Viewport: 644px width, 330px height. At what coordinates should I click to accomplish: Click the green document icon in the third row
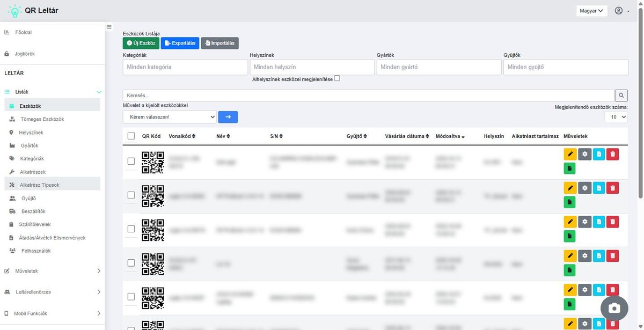[x=570, y=236]
